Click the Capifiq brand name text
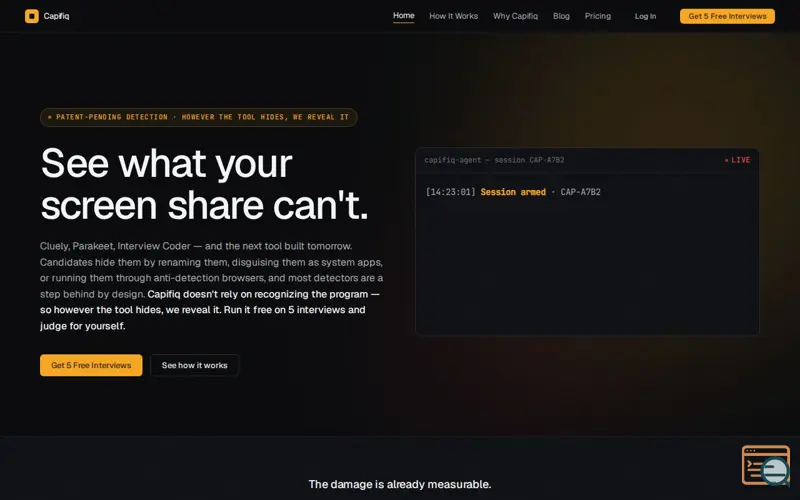800x500 pixels. point(57,16)
